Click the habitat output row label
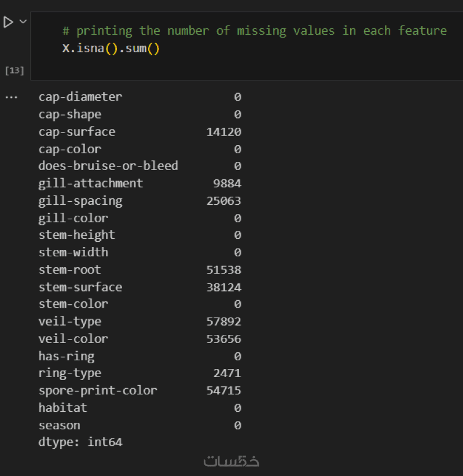The image size is (463, 476). (x=63, y=408)
